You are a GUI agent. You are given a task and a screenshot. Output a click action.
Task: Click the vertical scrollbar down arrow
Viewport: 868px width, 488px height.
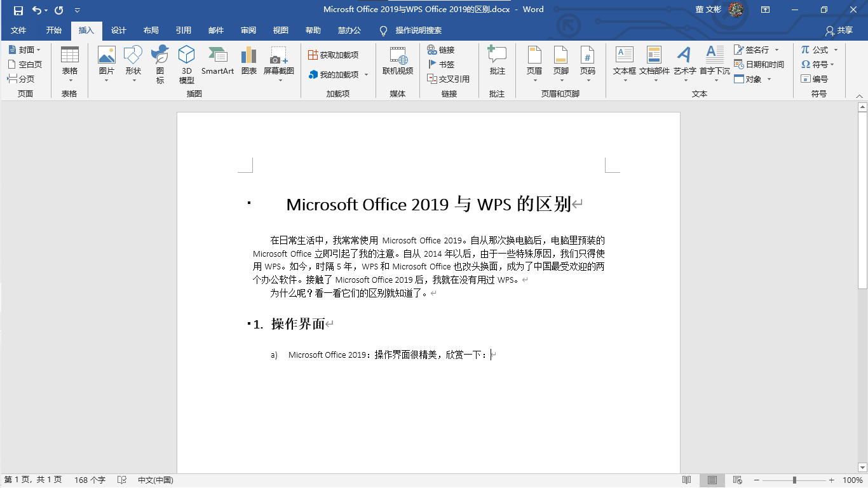[862, 468]
